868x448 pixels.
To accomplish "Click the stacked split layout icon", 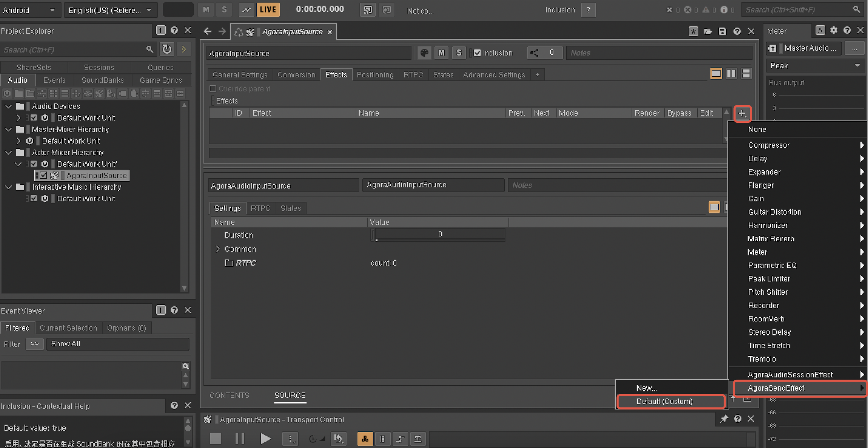I will (746, 74).
